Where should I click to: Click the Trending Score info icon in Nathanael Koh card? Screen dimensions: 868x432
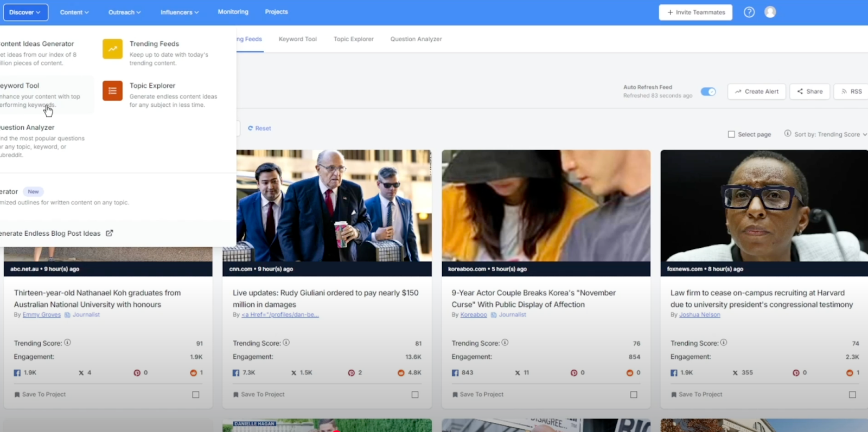click(x=68, y=343)
